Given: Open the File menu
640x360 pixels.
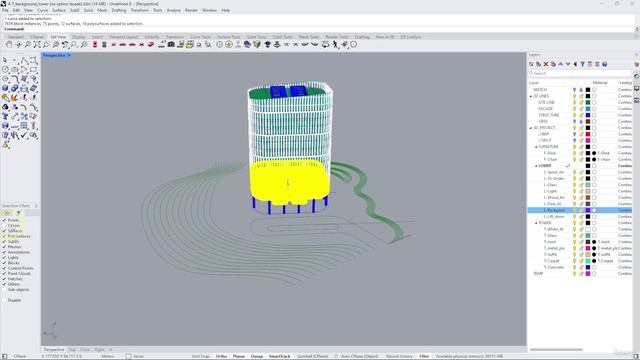Looking at the screenshot, I should coord(5,10).
